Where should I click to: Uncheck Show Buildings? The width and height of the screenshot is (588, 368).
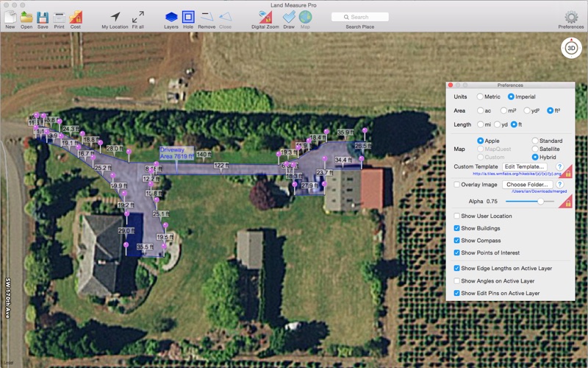456,228
